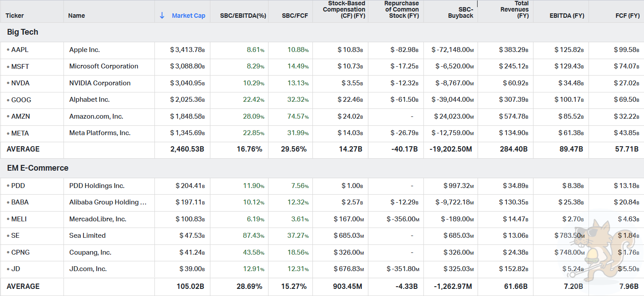Click Apple's $3,413.78B market cap
The image size is (644, 296).
(x=187, y=50)
